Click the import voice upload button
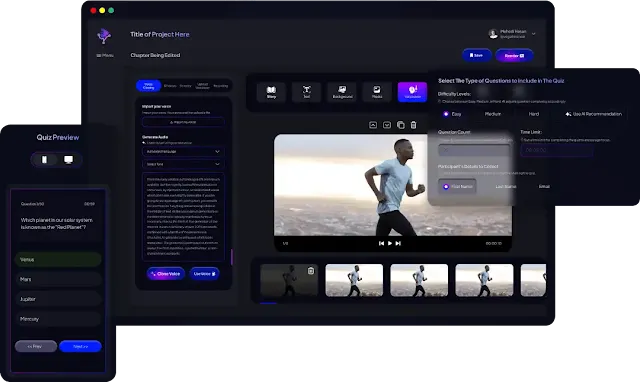The width and height of the screenshot is (640, 382). [183, 122]
